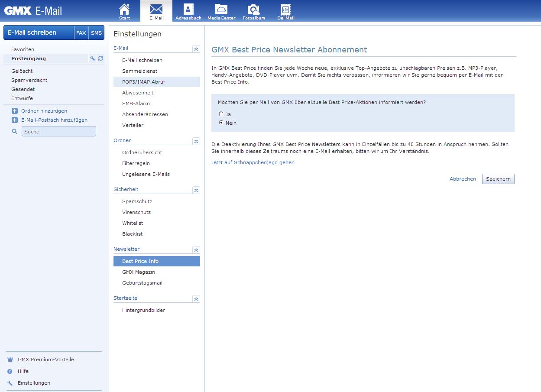541x392 pixels.
Task: Click the Hilfe question mark icon
Action: [10, 371]
